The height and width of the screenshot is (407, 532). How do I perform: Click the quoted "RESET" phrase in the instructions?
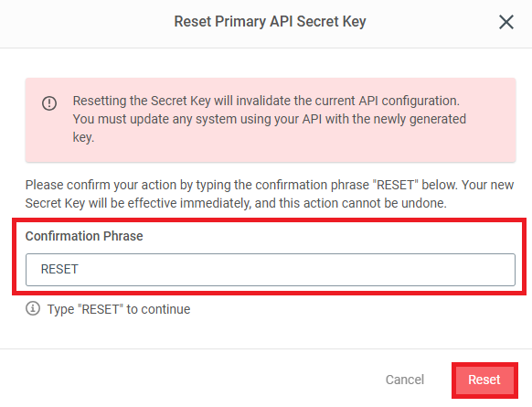pyautogui.click(x=395, y=185)
